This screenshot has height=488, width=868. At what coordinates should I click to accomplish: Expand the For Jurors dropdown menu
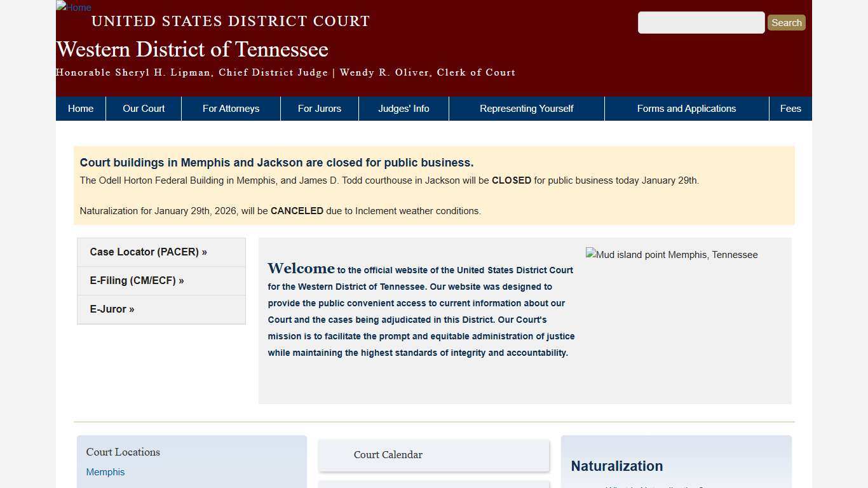(320, 108)
